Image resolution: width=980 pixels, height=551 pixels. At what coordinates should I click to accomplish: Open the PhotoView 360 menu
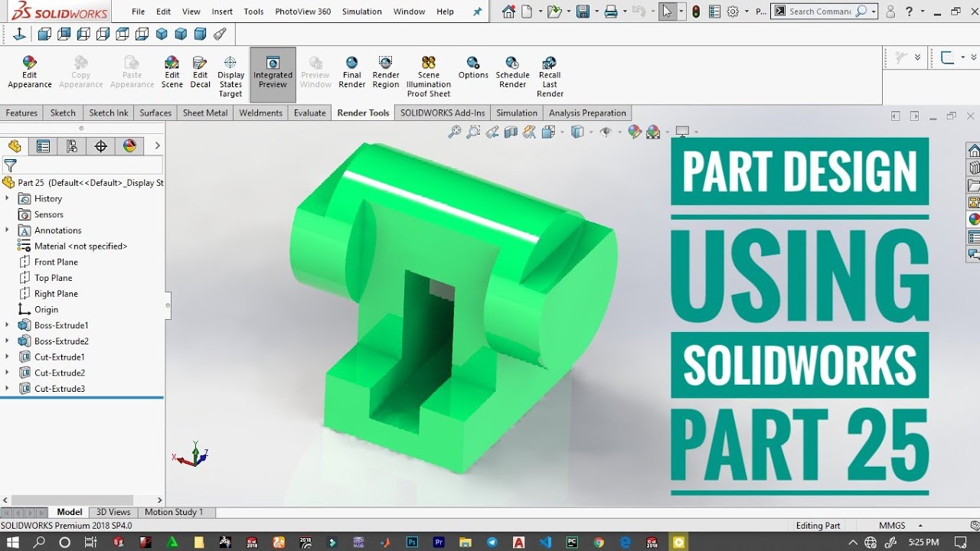coord(303,11)
